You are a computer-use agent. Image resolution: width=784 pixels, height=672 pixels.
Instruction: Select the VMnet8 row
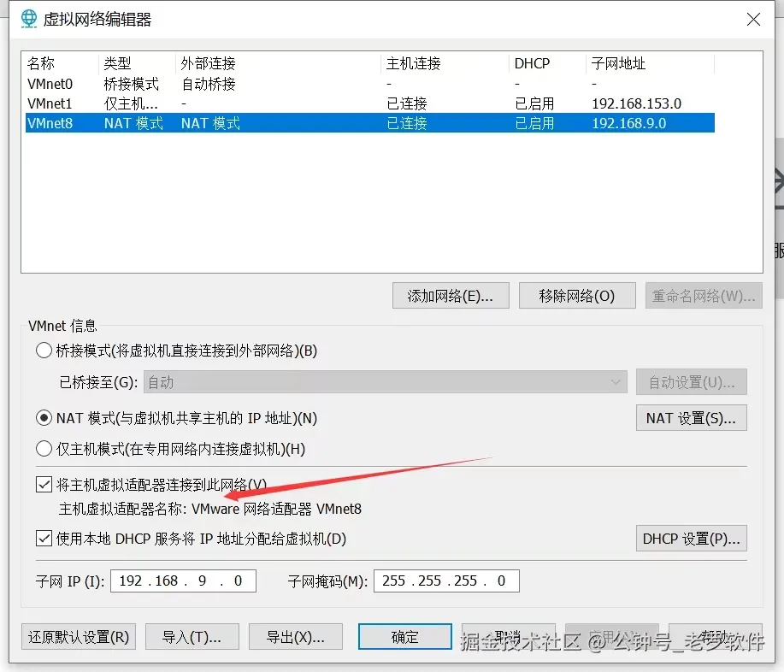[x=370, y=123]
